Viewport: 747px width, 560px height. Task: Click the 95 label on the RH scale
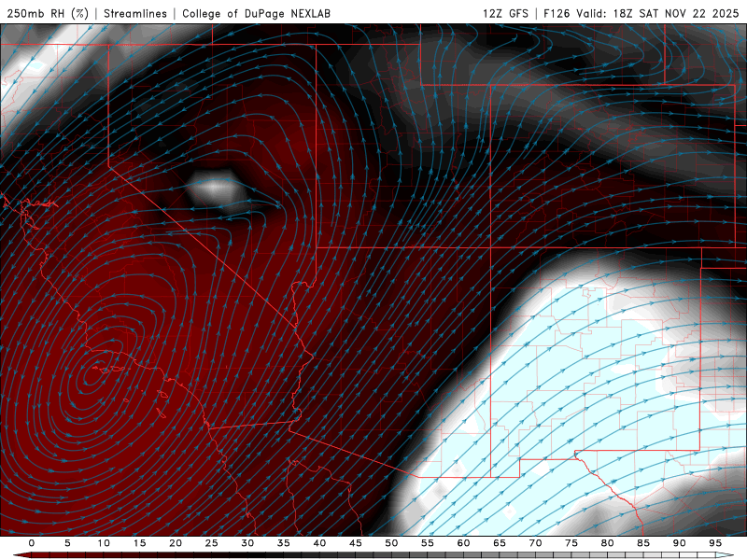[x=715, y=543]
